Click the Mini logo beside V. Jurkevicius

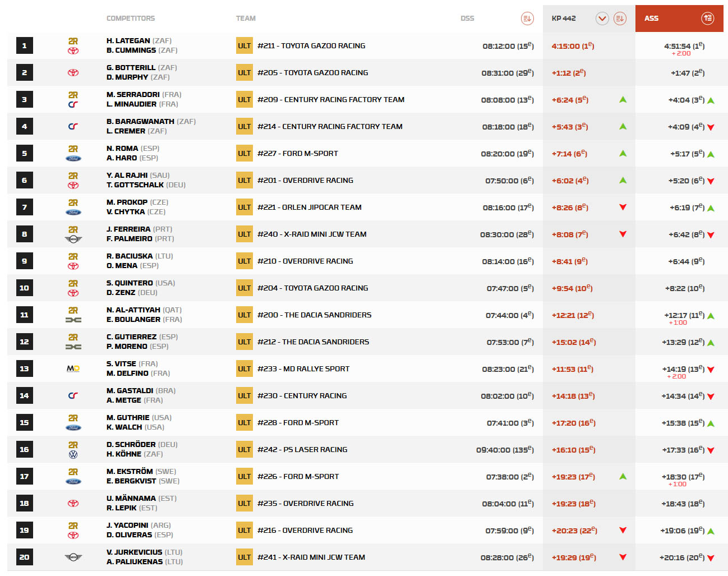[x=73, y=557]
